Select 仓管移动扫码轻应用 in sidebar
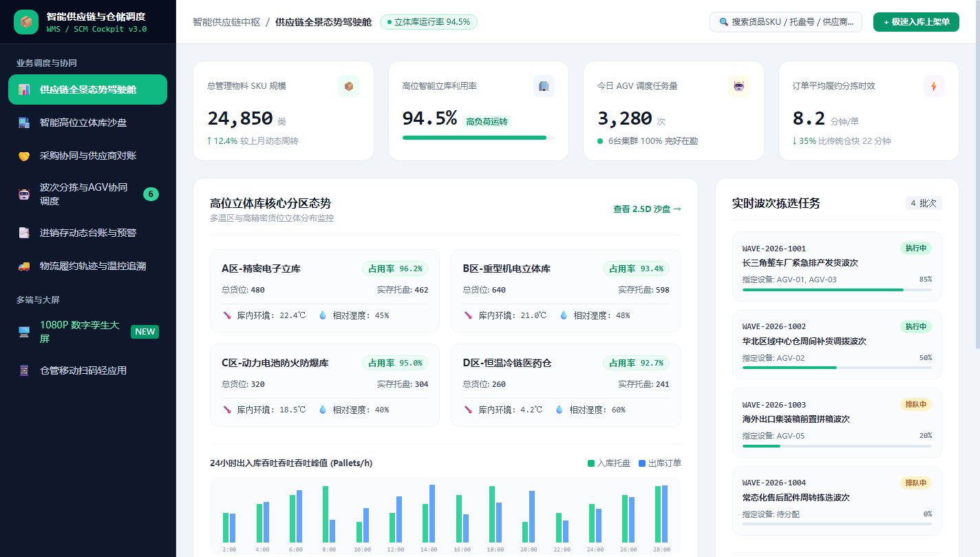Image resolution: width=980 pixels, height=557 pixels. [x=87, y=370]
